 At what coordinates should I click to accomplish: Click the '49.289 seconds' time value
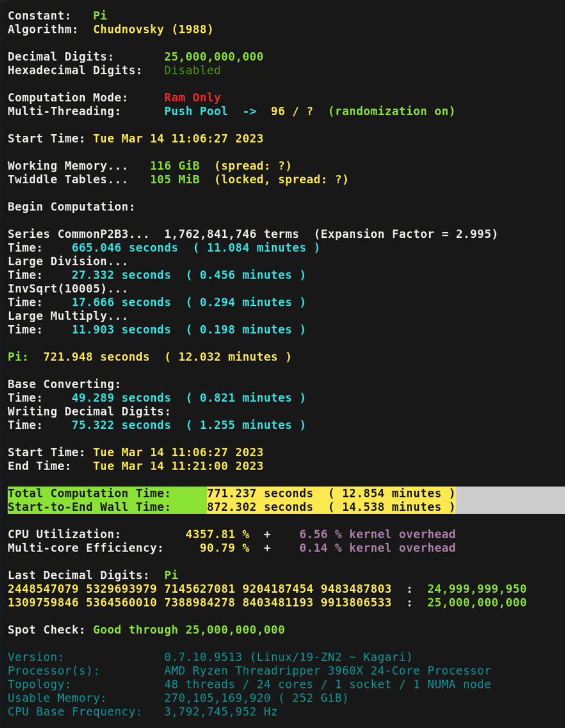(x=121, y=397)
